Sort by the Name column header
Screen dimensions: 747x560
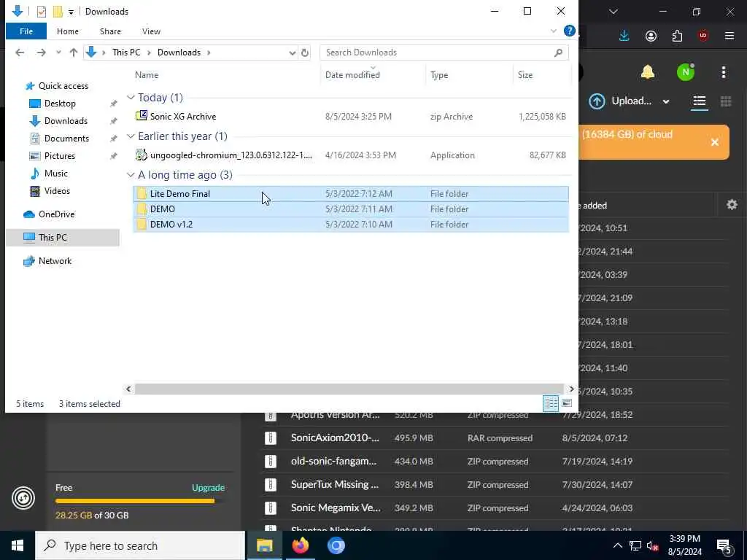pos(146,75)
